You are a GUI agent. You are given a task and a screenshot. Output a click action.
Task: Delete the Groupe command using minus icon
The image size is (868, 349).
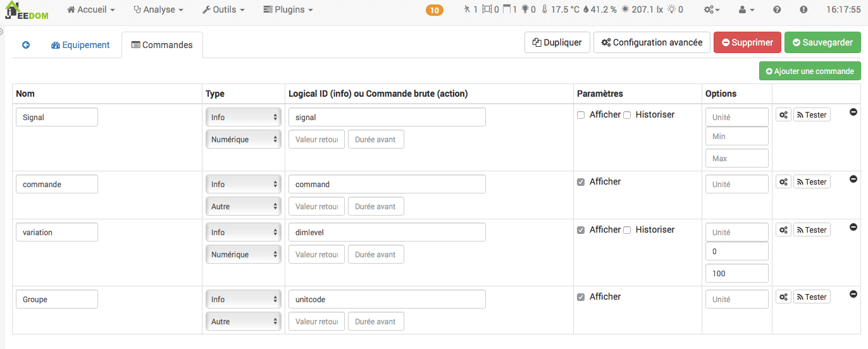(x=853, y=294)
